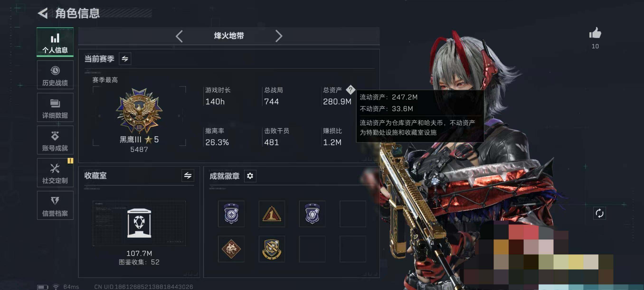
Task: Select the wolf head achievement badge
Action: click(x=231, y=249)
